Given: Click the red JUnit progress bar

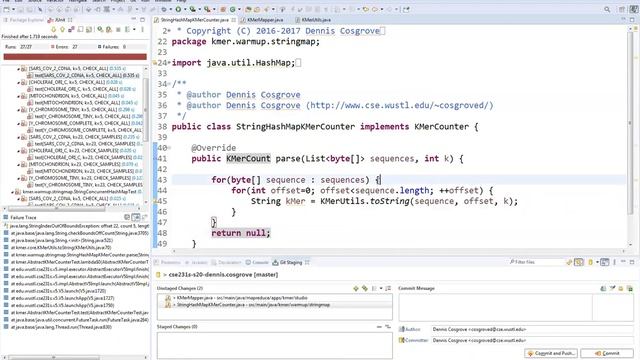Looking at the screenshot, I should [75, 57].
